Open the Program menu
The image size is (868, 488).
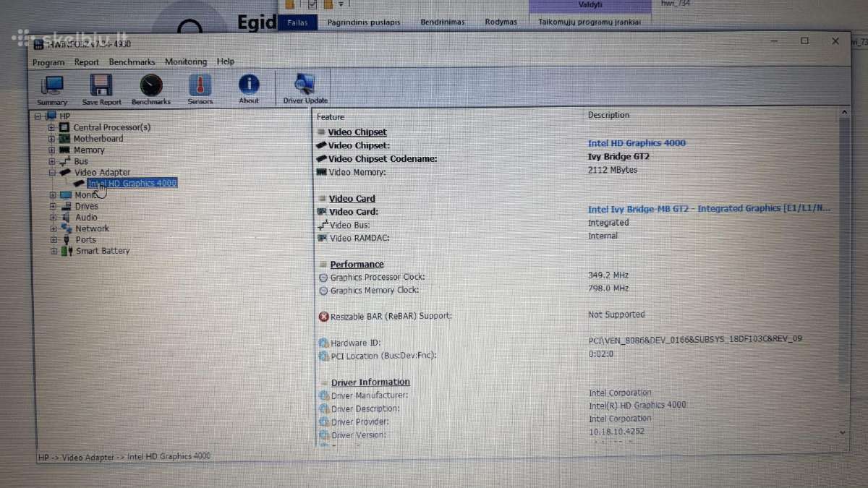pyautogui.click(x=48, y=62)
